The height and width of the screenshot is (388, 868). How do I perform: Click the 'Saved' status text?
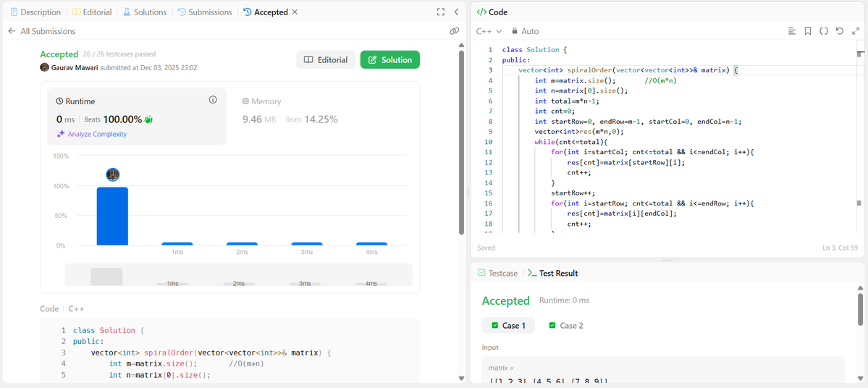tap(486, 248)
